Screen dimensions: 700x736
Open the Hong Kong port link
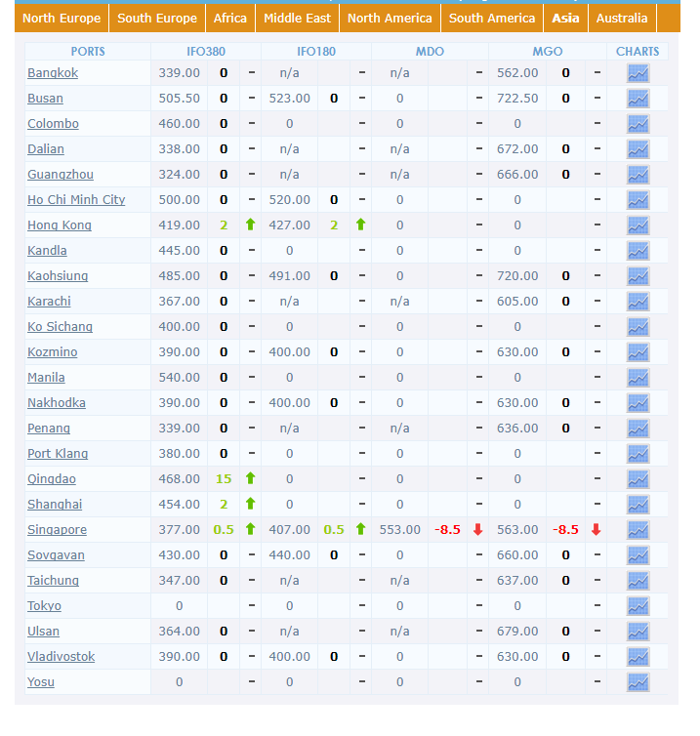60,225
